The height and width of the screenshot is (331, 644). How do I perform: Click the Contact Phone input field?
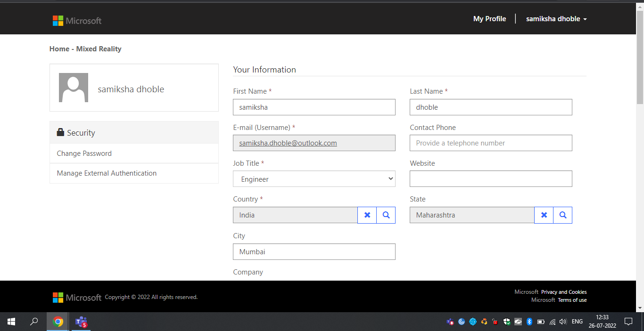click(x=490, y=143)
